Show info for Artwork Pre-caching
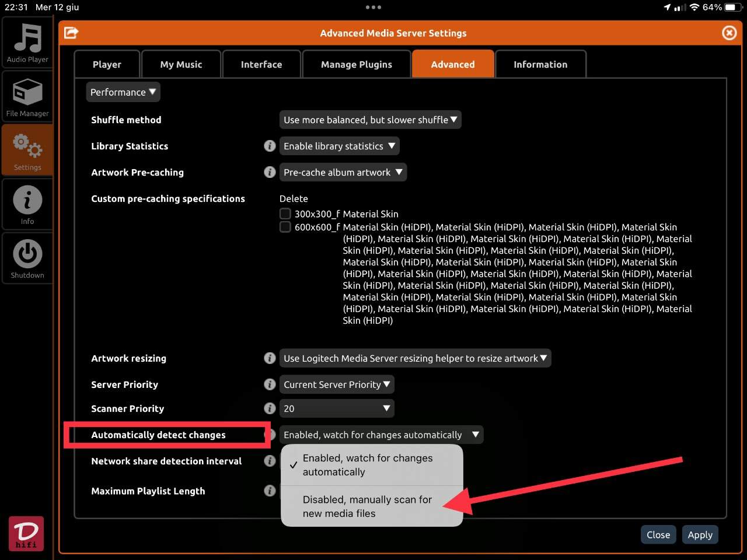Image resolution: width=747 pixels, height=560 pixels. (270, 172)
